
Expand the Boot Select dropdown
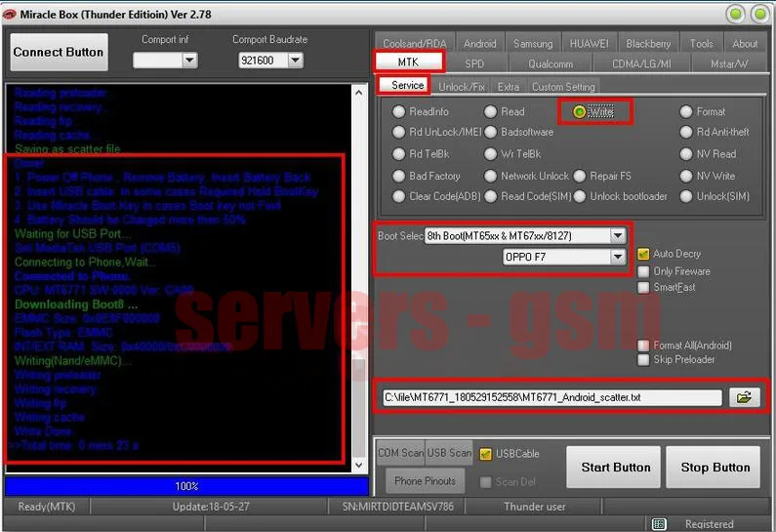pyautogui.click(x=618, y=235)
